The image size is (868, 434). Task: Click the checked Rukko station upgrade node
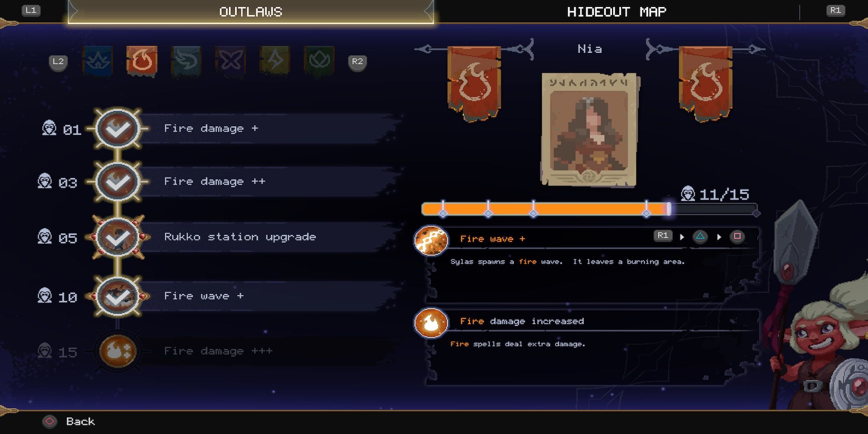coord(118,237)
